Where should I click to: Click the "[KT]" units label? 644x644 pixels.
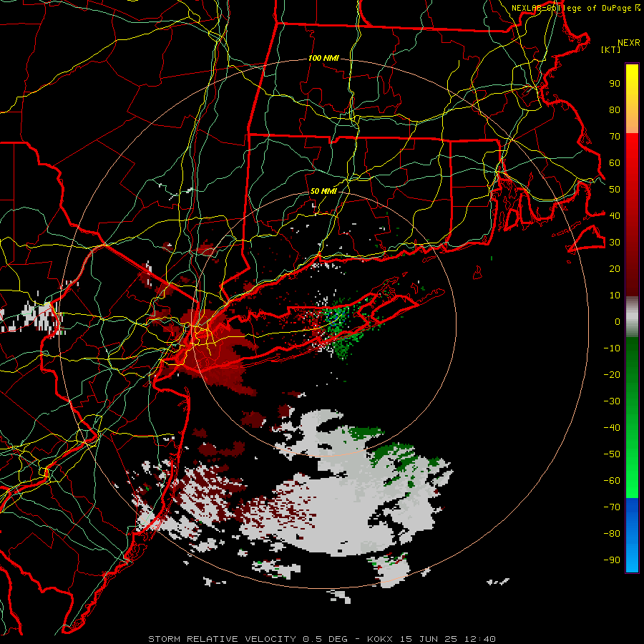pos(611,49)
